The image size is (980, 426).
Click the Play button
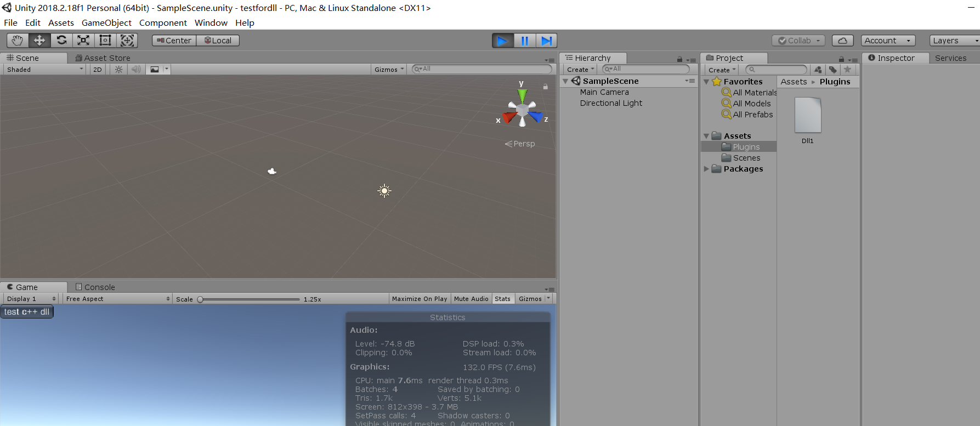(x=502, y=41)
